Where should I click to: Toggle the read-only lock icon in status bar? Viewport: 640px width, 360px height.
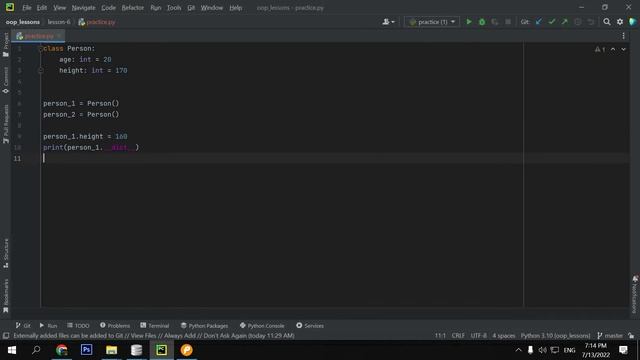pos(631,336)
